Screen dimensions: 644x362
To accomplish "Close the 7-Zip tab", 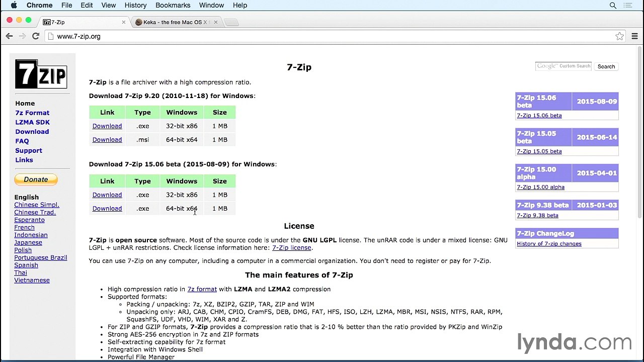I will [x=124, y=22].
